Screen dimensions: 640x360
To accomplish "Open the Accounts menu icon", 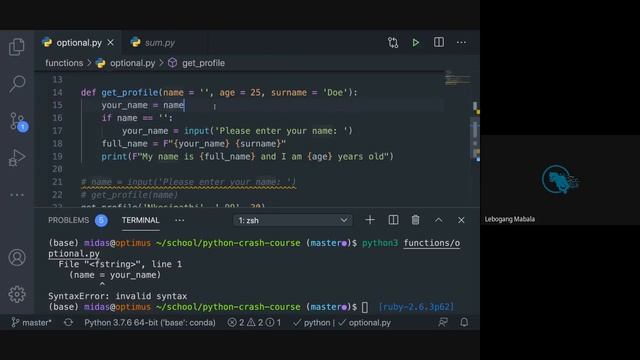I will [x=17, y=258].
